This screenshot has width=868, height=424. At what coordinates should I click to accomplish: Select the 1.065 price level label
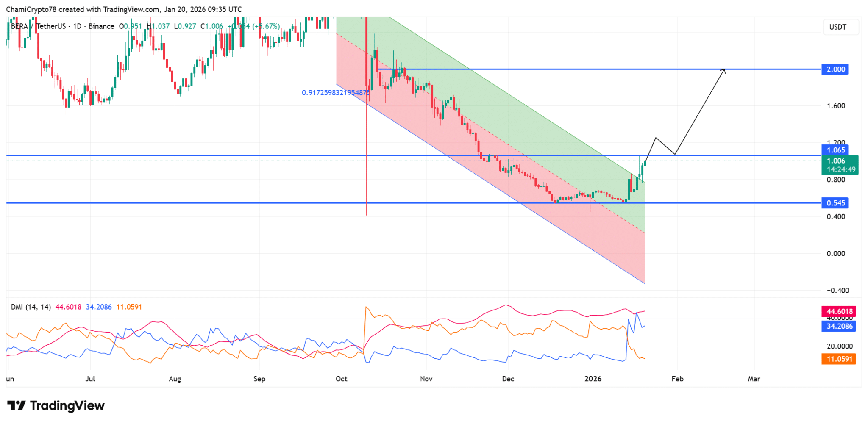(x=835, y=150)
